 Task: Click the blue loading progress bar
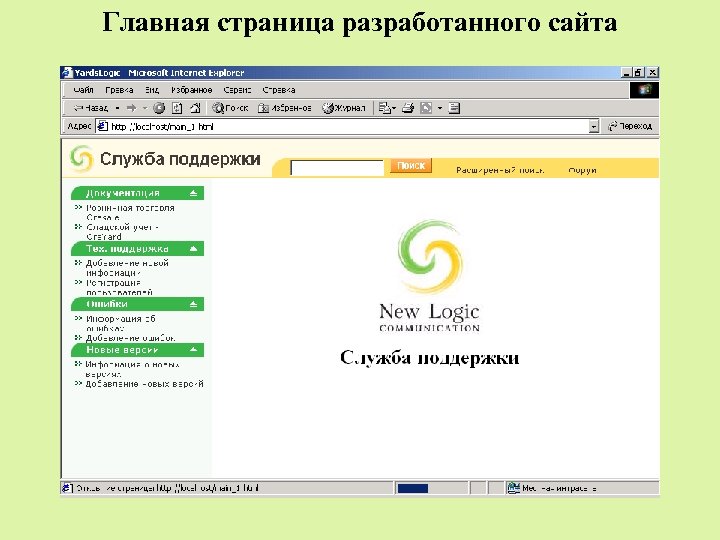(412, 488)
